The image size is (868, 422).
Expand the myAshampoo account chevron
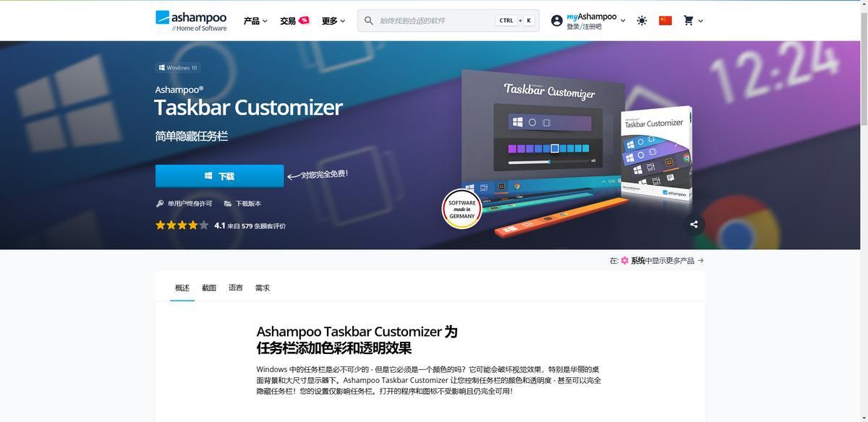tap(623, 21)
